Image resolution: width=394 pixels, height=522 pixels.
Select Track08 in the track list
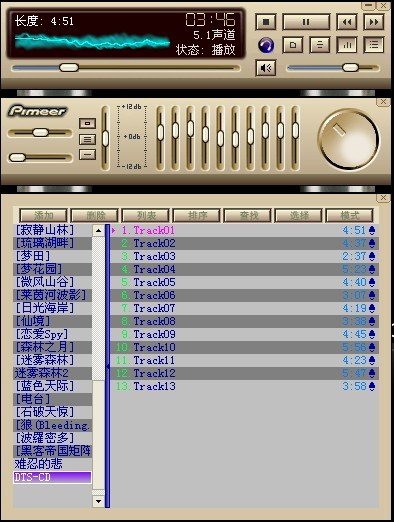pos(245,321)
